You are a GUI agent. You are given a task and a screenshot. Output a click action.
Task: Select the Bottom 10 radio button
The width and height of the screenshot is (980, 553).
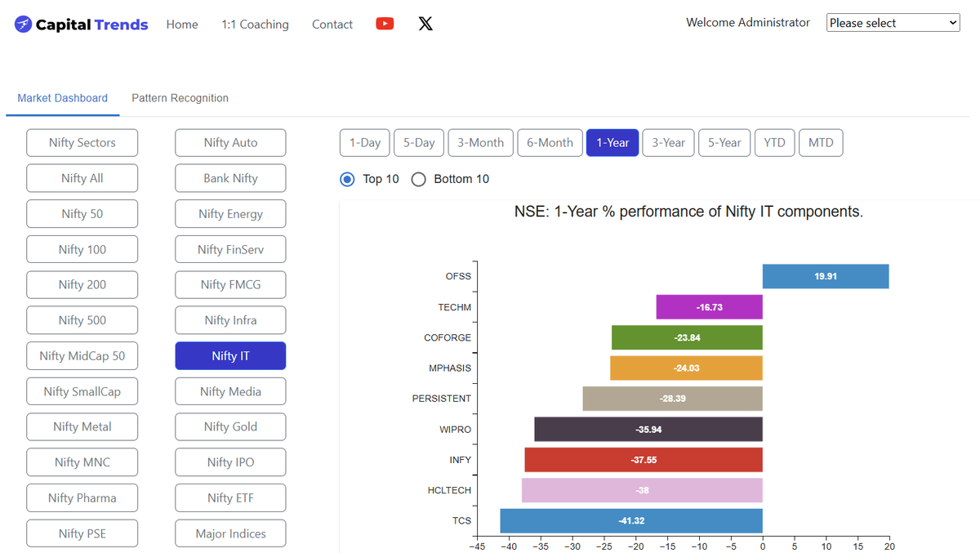[418, 179]
